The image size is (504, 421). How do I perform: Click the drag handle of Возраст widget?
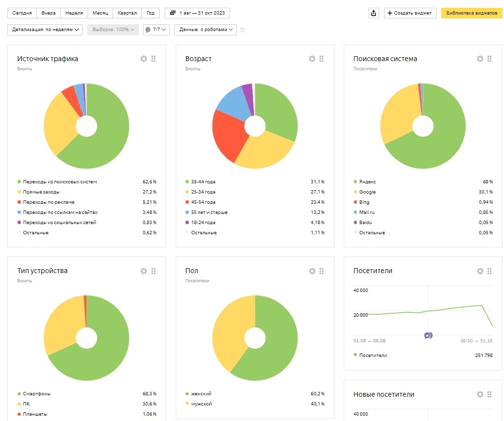click(x=321, y=59)
